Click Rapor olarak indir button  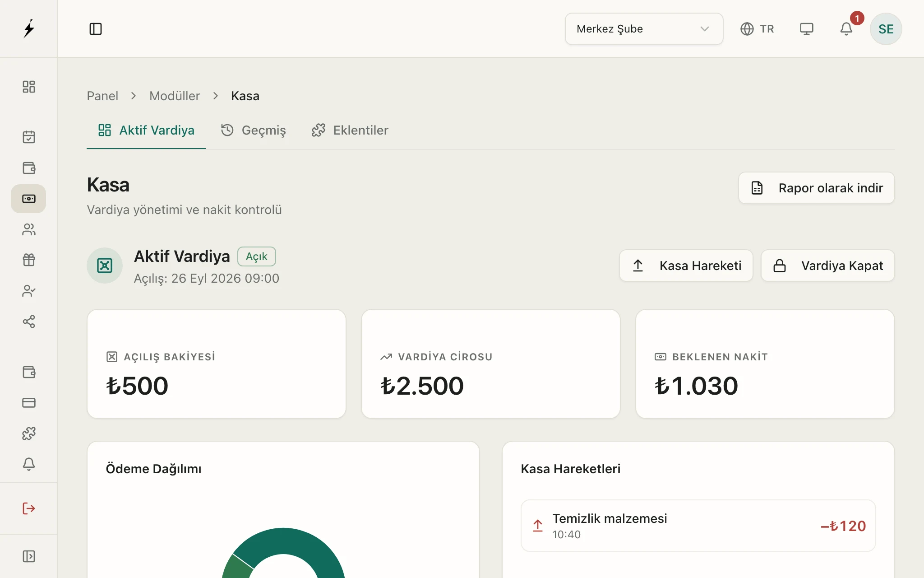coord(816,188)
